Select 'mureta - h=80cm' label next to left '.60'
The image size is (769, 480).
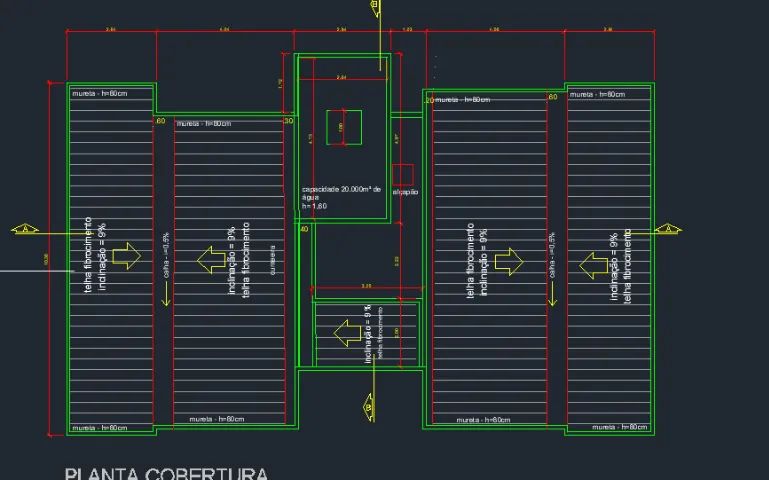[204, 124]
